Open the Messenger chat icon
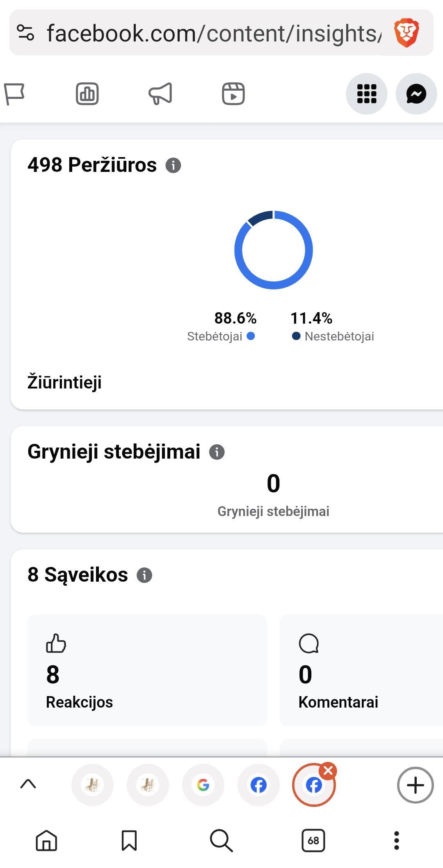This screenshot has height=868, width=443. [x=416, y=94]
